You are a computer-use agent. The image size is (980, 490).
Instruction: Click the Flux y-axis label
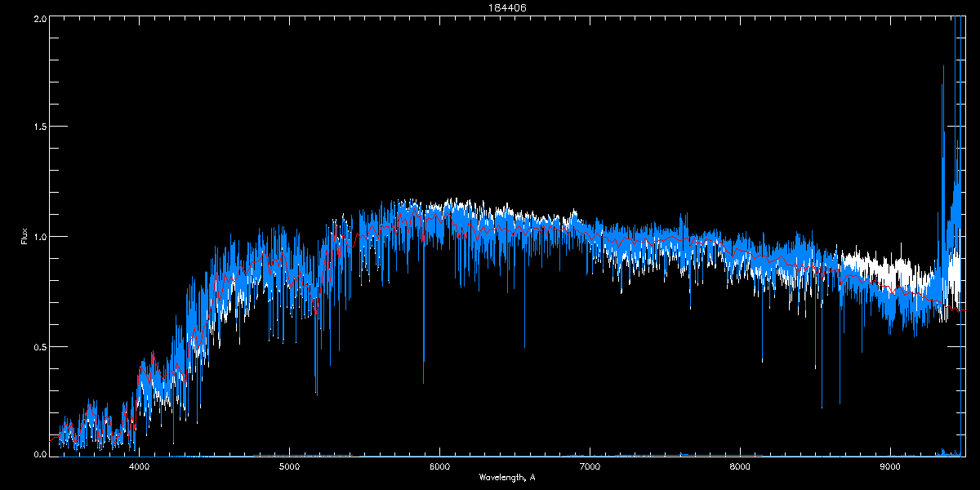24,237
